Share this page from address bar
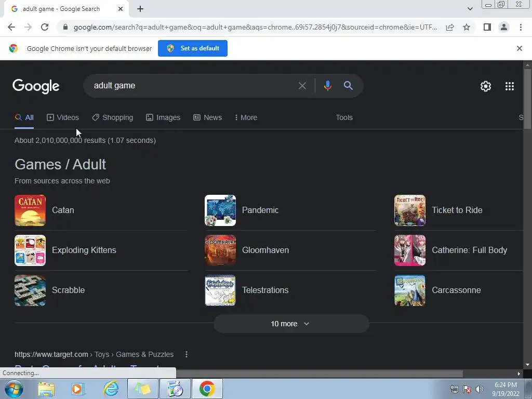Image resolution: width=532 pixels, height=399 pixels. point(450,27)
